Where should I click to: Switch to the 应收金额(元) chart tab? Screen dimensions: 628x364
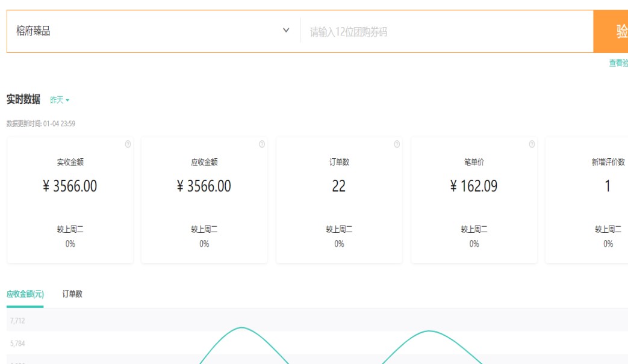click(25, 294)
